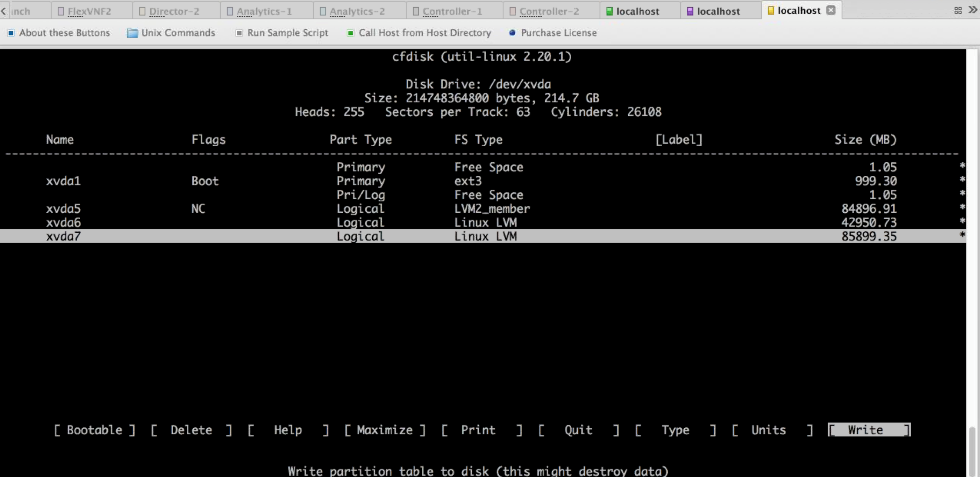Click green Call Host from Host Directory icon
Screen dimensions: 980x477
tap(350, 33)
